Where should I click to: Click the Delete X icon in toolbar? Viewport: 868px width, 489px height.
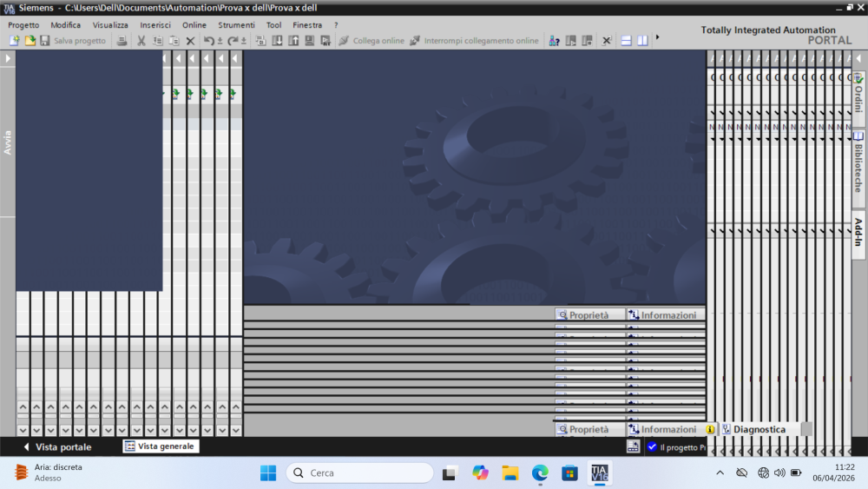point(191,41)
